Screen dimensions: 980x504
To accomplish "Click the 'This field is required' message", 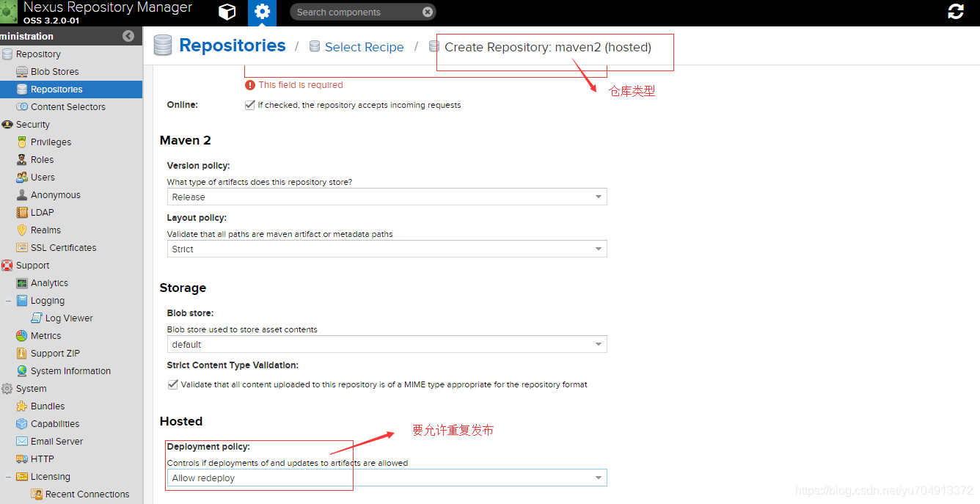I will pyautogui.click(x=301, y=85).
